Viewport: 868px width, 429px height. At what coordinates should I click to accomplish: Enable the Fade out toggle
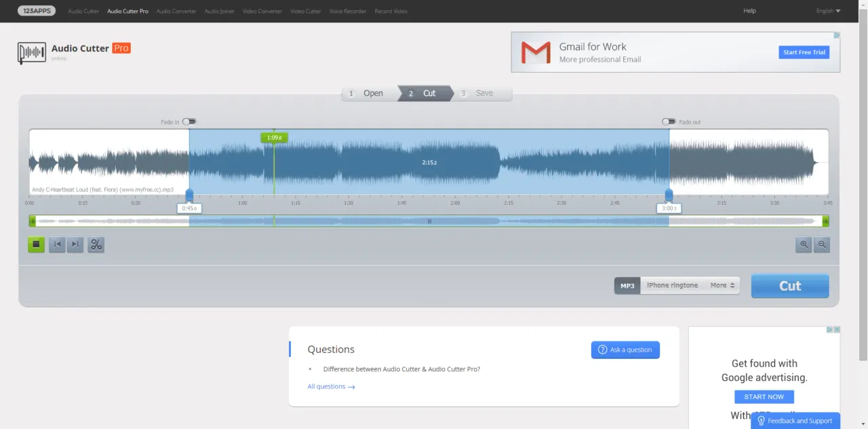pos(669,122)
